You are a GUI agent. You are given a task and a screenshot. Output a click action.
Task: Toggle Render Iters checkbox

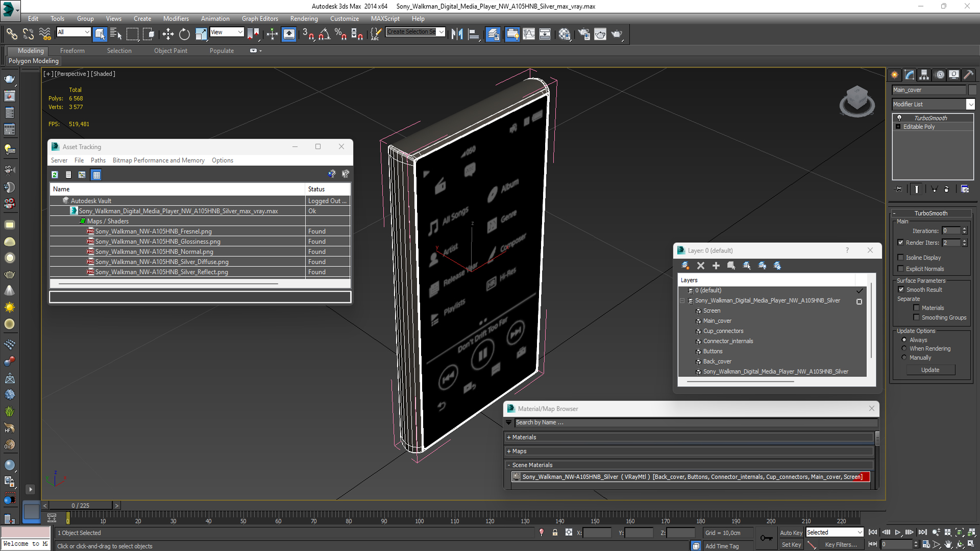900,242
